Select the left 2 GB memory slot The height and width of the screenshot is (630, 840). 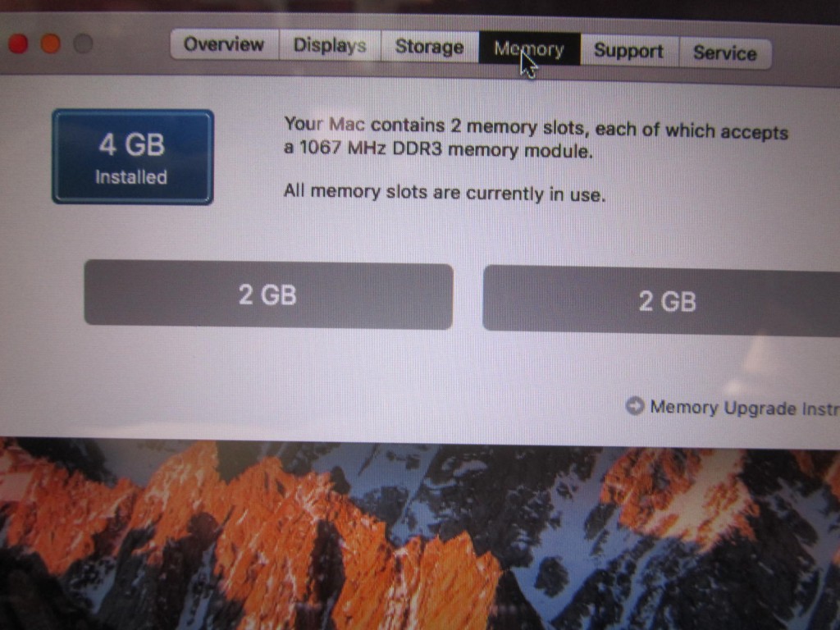point(268,294)
